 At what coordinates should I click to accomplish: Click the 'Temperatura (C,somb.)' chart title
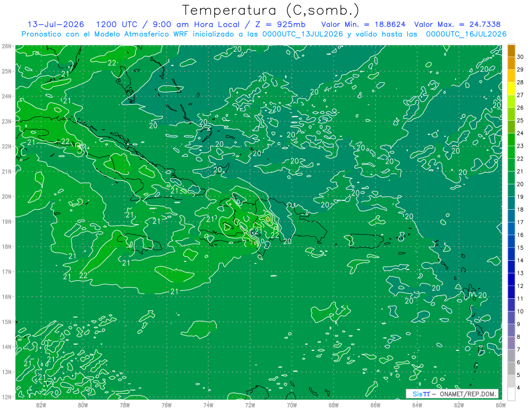tap(270, 10)
